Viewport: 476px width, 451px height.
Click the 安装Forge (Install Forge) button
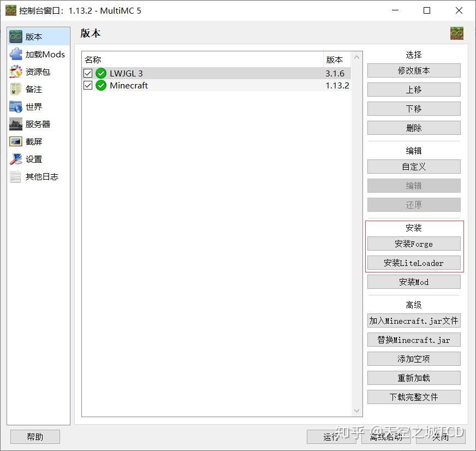pos(413,244)
